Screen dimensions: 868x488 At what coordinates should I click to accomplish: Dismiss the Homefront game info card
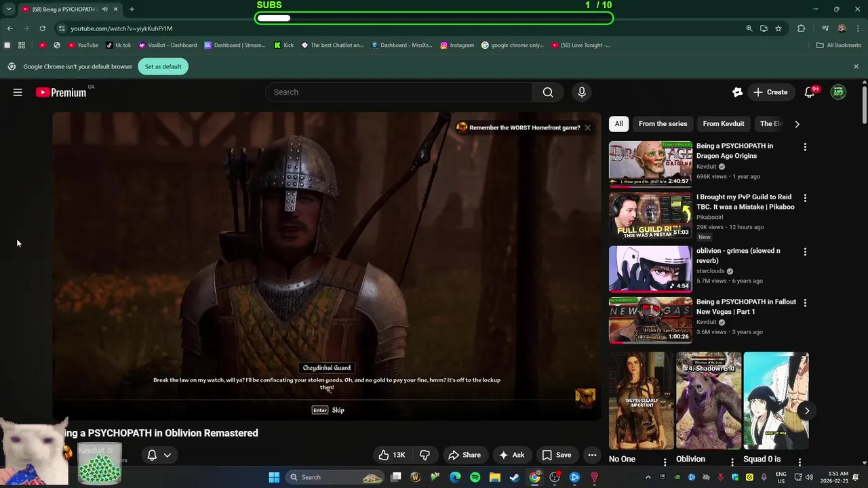coord(587,127)
